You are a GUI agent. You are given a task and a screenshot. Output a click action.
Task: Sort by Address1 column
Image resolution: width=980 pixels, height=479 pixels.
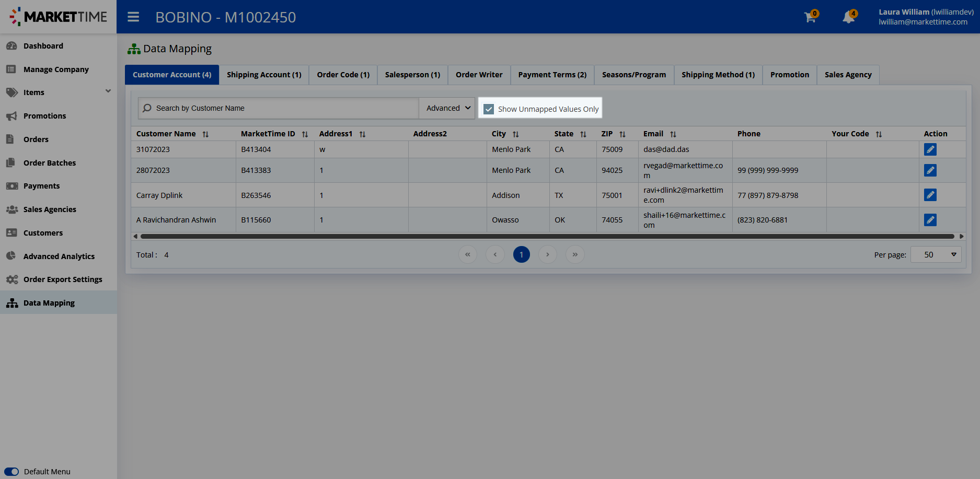(362, 134)
